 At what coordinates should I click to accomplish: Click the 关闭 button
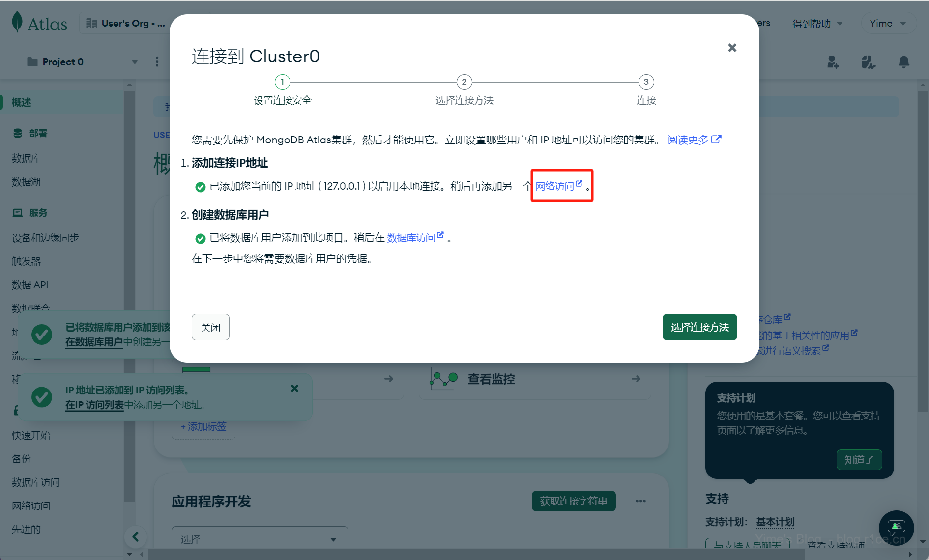[x=210, y=327]
